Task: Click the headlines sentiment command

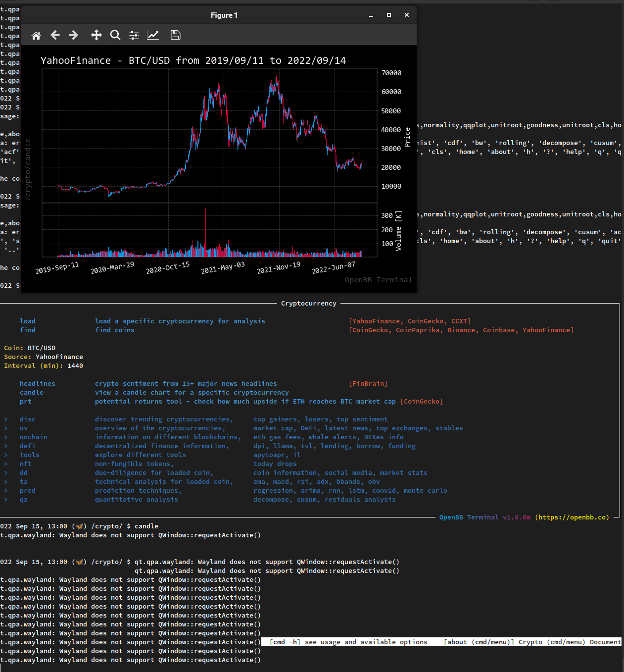Action: click(x=37, y=383)
